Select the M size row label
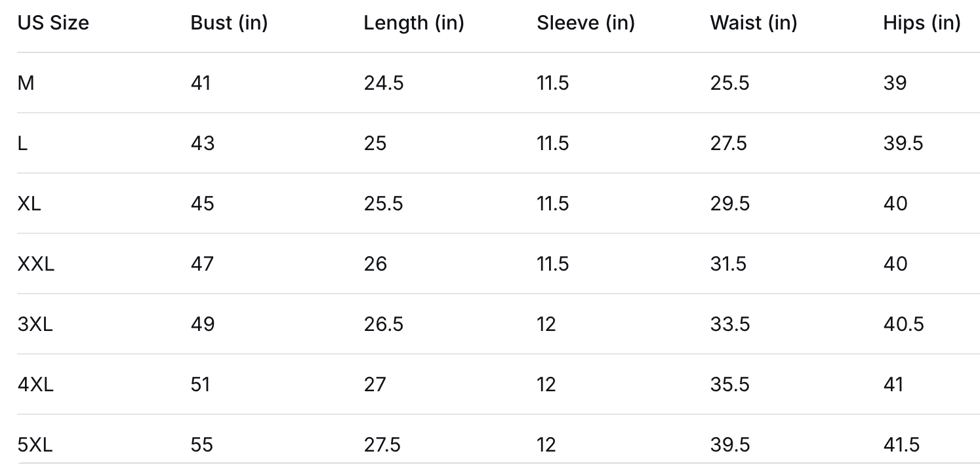The width and height of the screenshot is (980, 464). coord(26,83)
